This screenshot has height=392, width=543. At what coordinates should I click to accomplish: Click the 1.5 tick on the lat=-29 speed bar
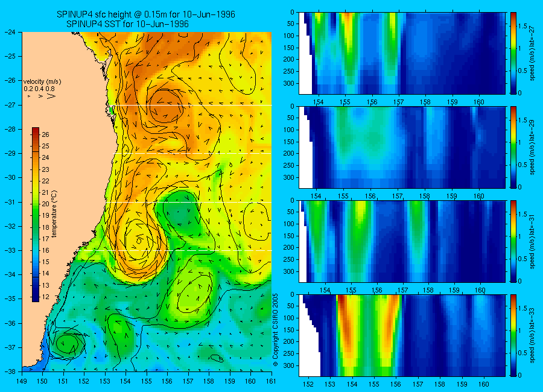(x=522, y=120)
